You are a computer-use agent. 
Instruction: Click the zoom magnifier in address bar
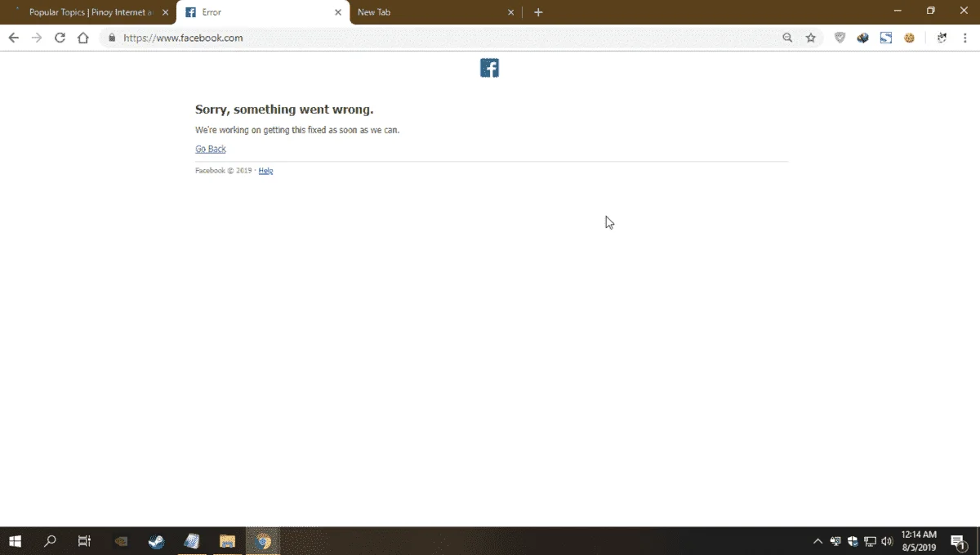[787, 38]
